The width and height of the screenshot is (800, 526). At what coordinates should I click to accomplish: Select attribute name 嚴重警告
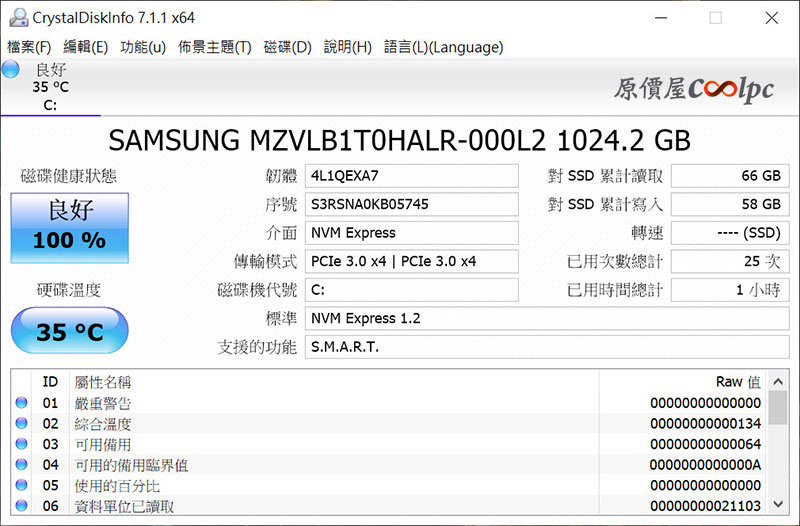point(103,403)
